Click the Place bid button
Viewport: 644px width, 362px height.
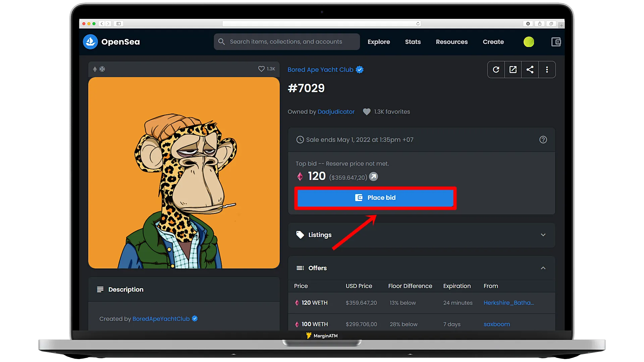[x=375, y=198]
